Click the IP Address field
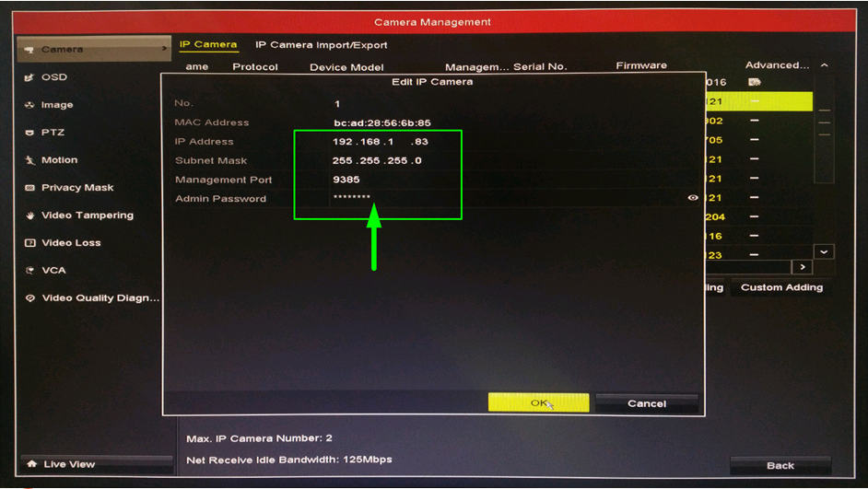 (x=381, y=142)
